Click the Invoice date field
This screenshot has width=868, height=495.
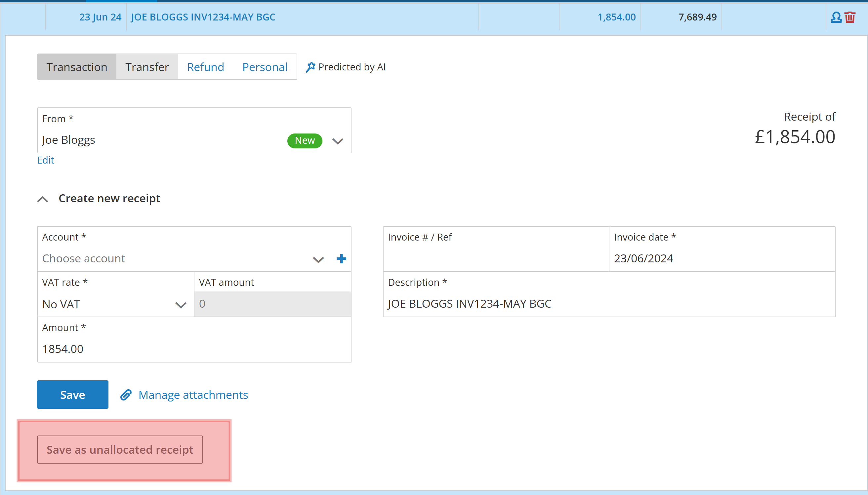click(721, 258)
